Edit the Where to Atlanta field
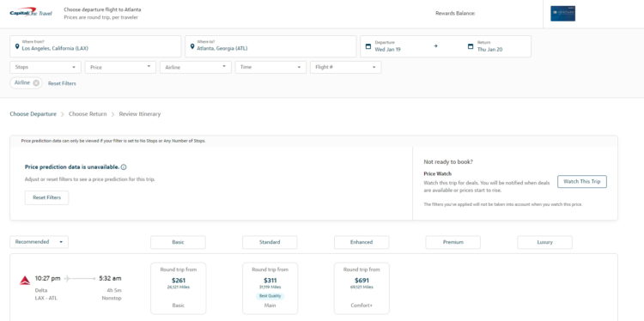The height and width of the screenshot is (321, 644). coord(270,46)
